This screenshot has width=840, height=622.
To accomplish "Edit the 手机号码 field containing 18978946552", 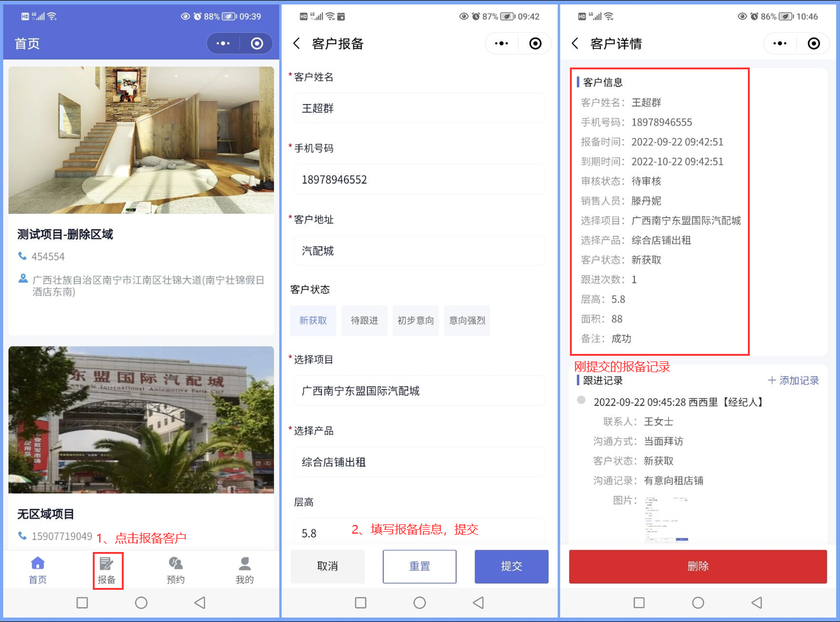I will point(420,180).
